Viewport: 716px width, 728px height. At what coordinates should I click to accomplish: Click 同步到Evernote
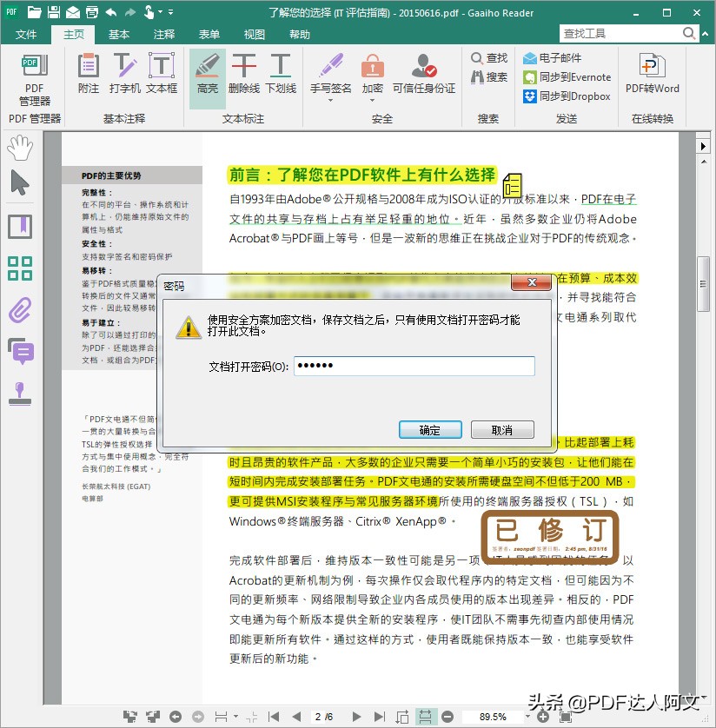567,77
